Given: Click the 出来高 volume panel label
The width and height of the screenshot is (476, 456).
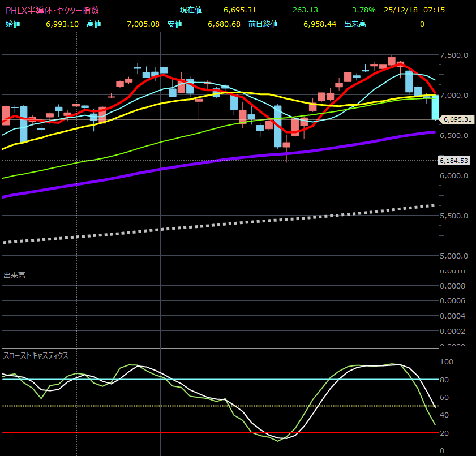Looking at the screenshot, I should 14,276.
